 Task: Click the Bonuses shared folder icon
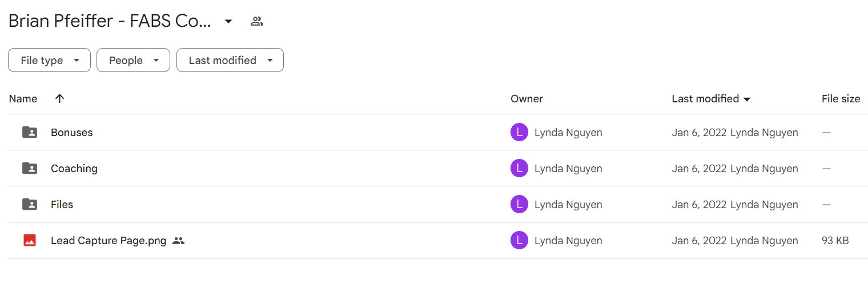30,133
